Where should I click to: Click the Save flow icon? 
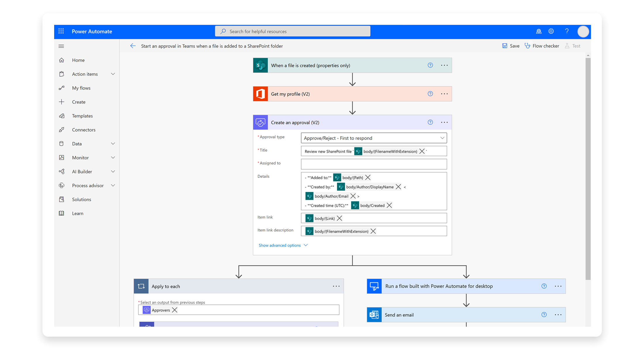[505, 46]
